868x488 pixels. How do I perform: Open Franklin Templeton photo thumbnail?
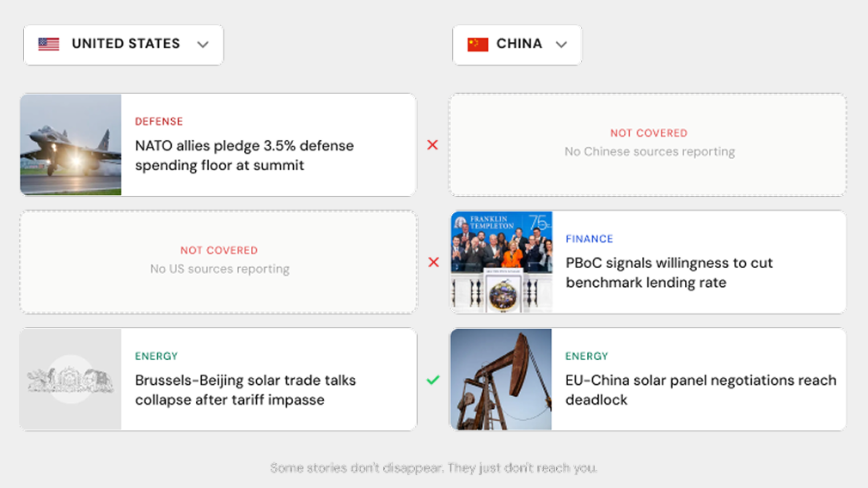coord(501,262)
